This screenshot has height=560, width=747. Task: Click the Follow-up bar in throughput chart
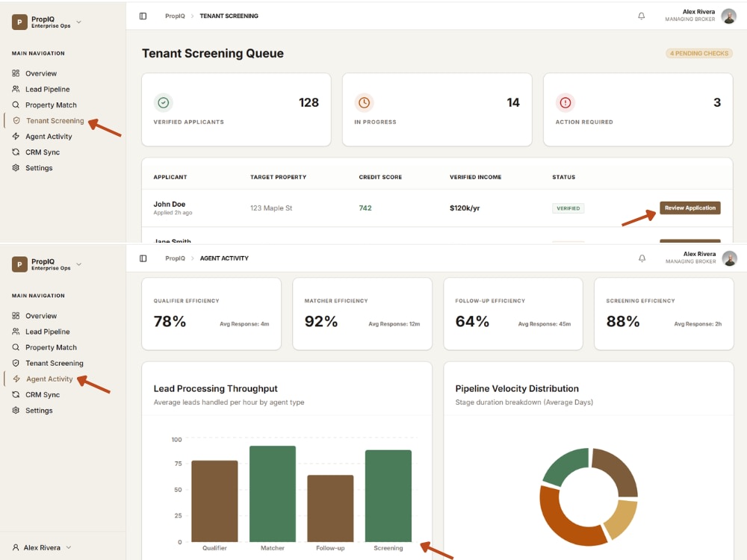pos(330,508)
